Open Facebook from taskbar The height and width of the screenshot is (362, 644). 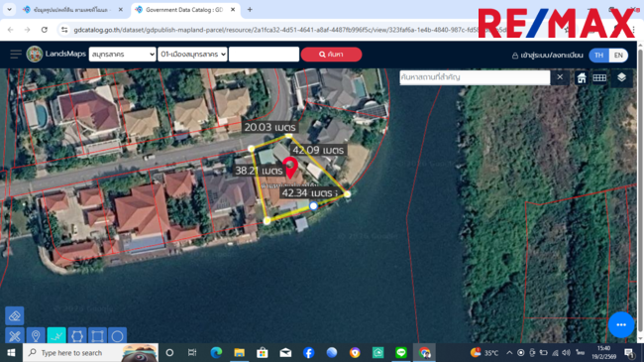pyautogui.click(x=308, y=352)
